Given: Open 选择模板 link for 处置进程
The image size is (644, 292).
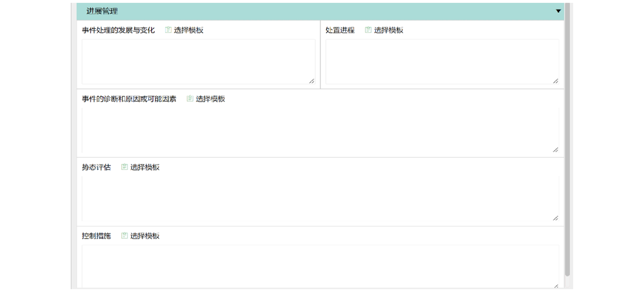Looking at the screenshot, I should tap(389, 30).
